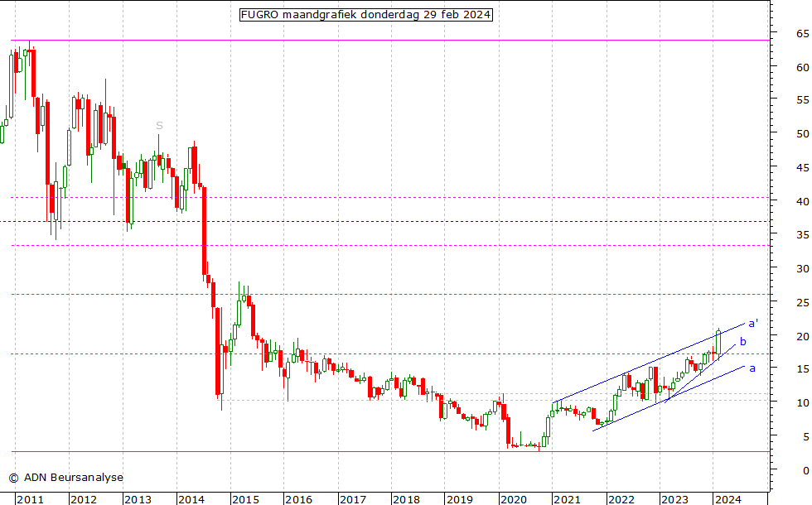812x505 pixels.
Task: Click the chart title 'FUGRO maandgrafiek donderdag 29 feb 2024'
Action: coord(365,15)
